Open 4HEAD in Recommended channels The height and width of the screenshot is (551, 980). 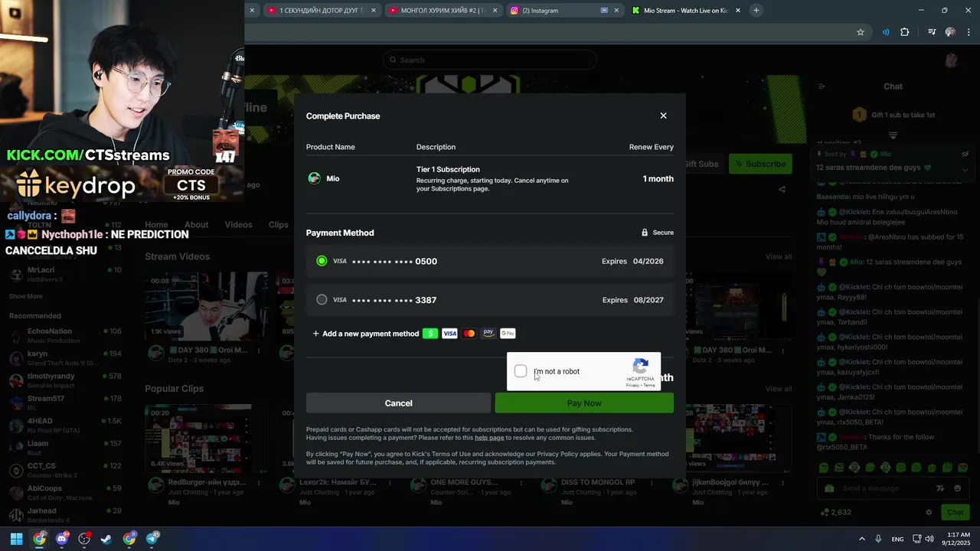[x=65, y=424]
